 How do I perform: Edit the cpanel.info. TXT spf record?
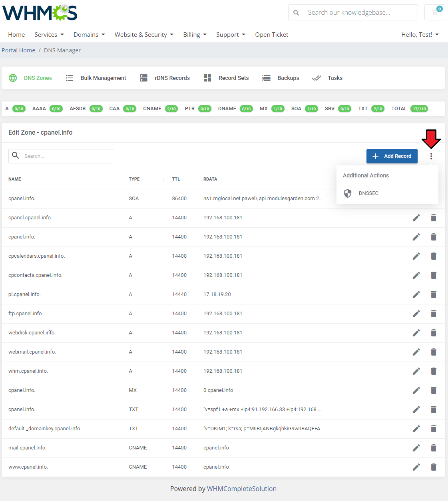pyautogui.click(x=416, y=410)
